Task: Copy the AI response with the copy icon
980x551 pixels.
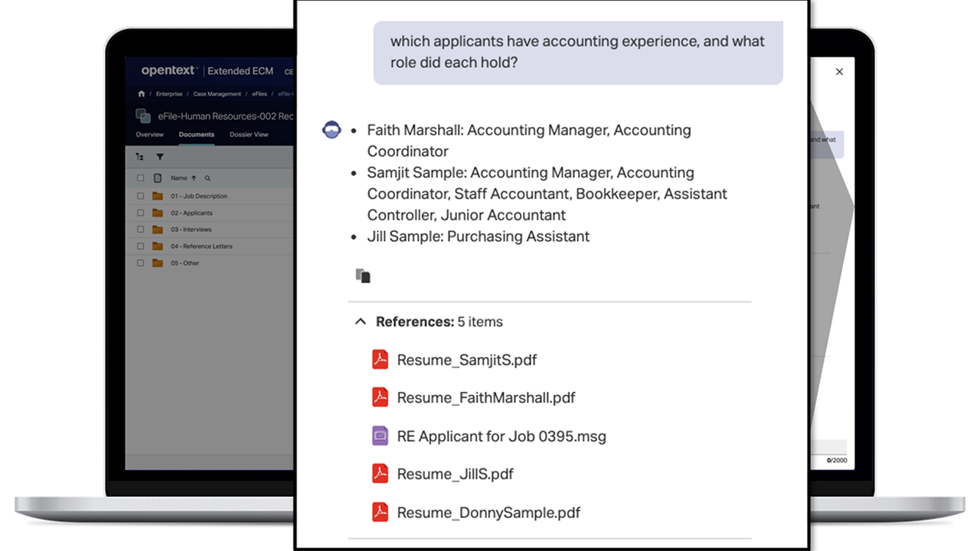Action: 363,275
